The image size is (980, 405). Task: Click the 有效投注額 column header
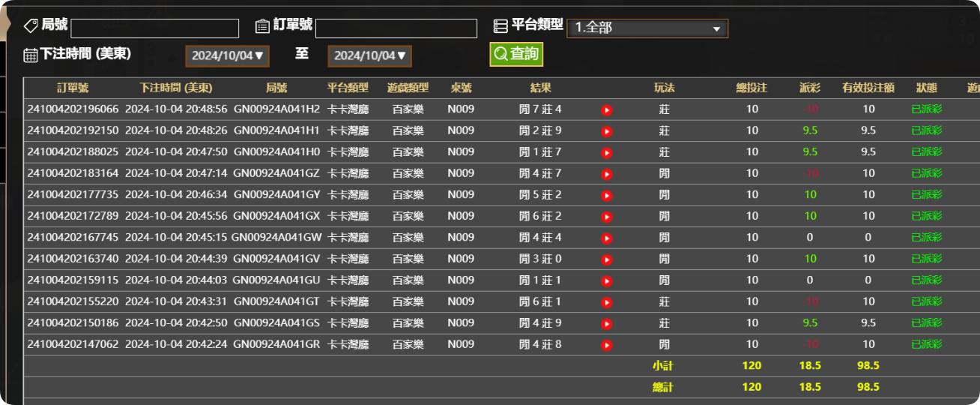(x=868, y=88)
